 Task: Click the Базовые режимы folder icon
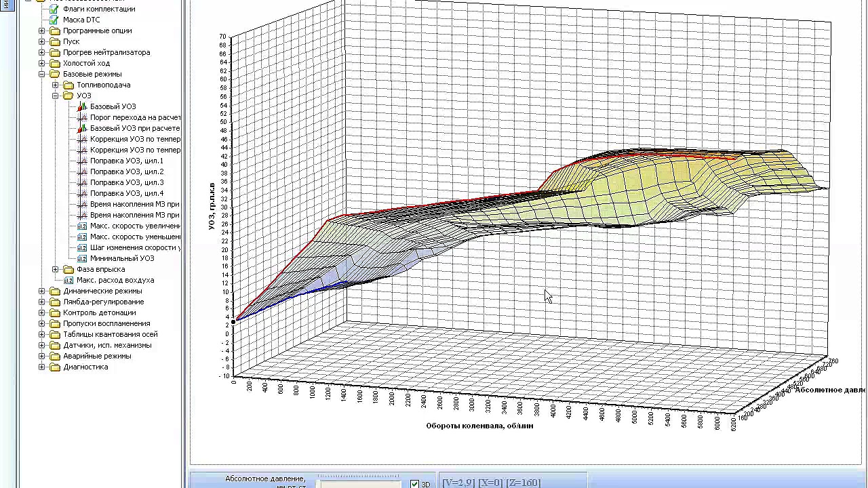coord(55,74)
